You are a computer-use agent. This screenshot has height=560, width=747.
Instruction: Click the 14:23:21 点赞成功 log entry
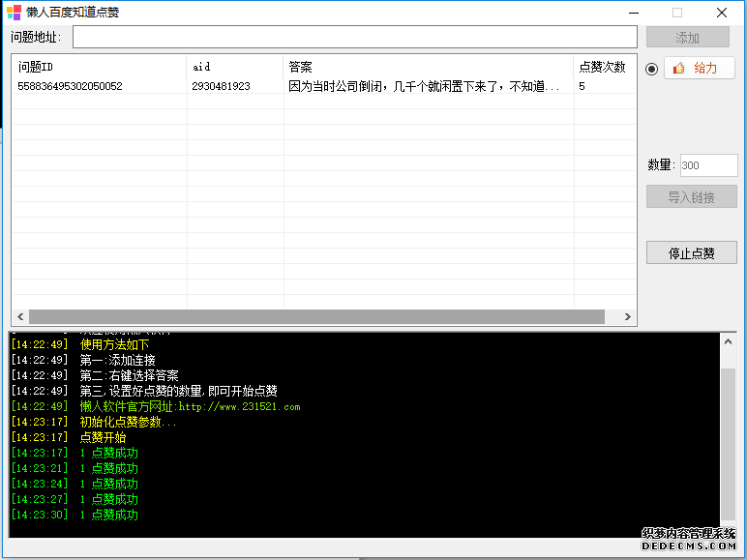pyautogui.click(x=75, y=468)
